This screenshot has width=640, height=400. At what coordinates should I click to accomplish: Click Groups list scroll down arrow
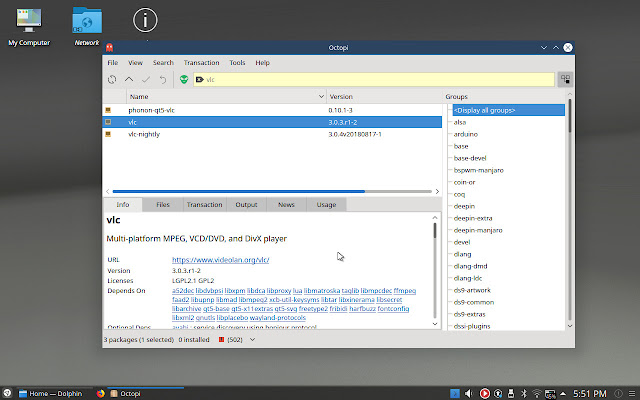coord(570,326)
